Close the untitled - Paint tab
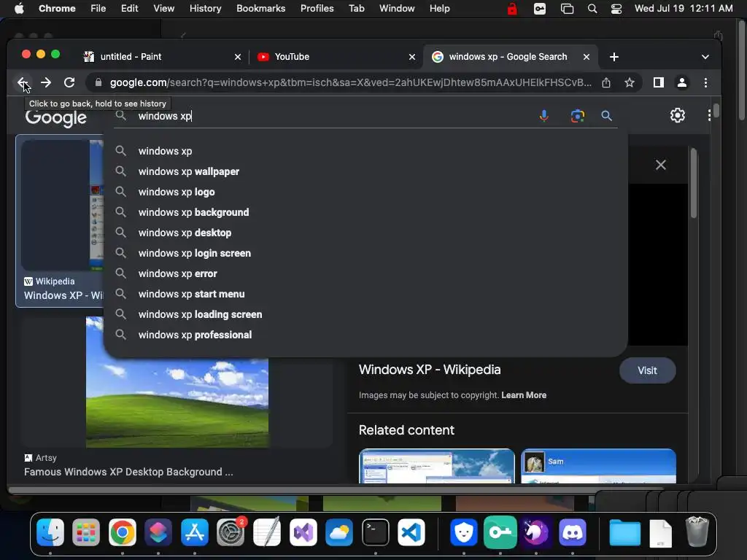The width and height of the screenshot is (747, 560). pyautogui.click(x=238, y=57)
